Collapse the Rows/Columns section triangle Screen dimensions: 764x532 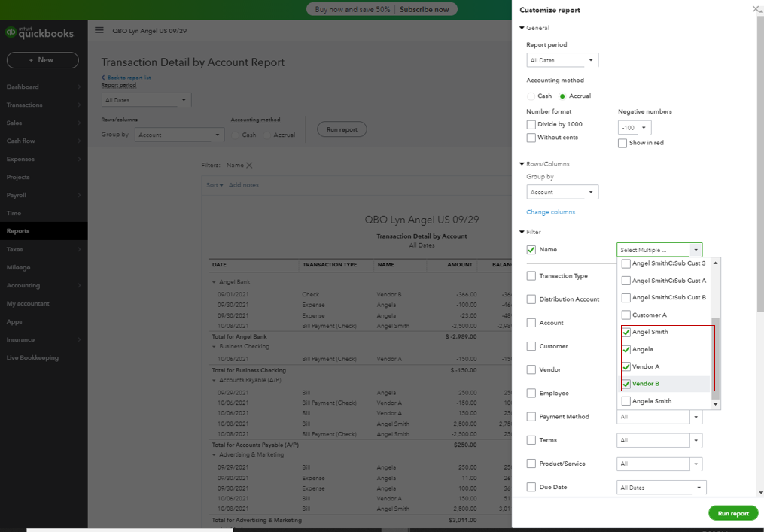coord(522,163)
